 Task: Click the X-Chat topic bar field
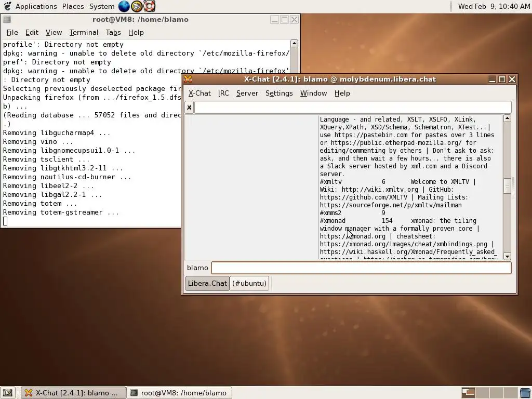[x=353, y=108]
